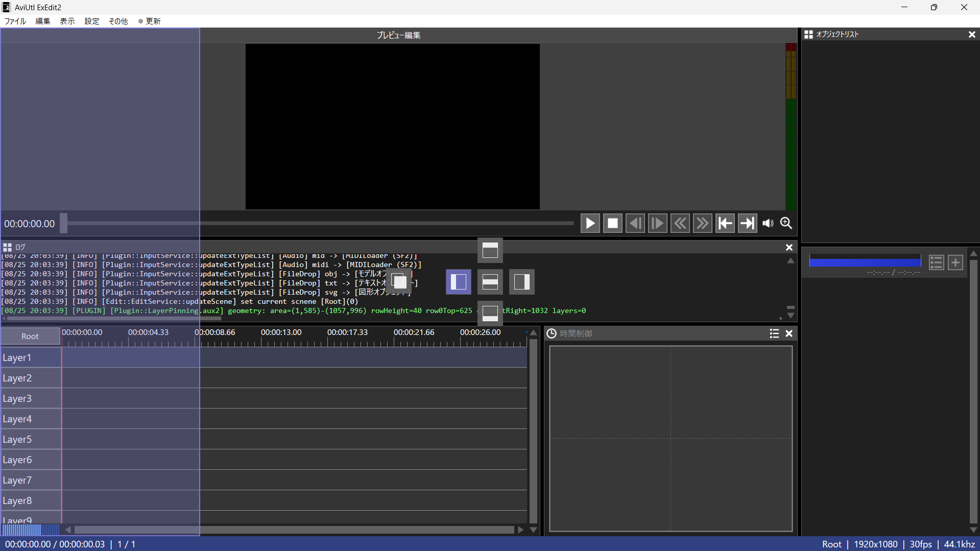Click the preview seek slider handle
The width and height of the screenshot is (980, 551).
point(63,223)
